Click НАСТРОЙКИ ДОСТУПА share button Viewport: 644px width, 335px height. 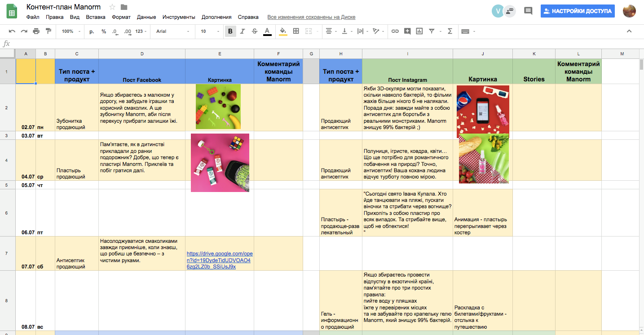[x=578, y=11]
